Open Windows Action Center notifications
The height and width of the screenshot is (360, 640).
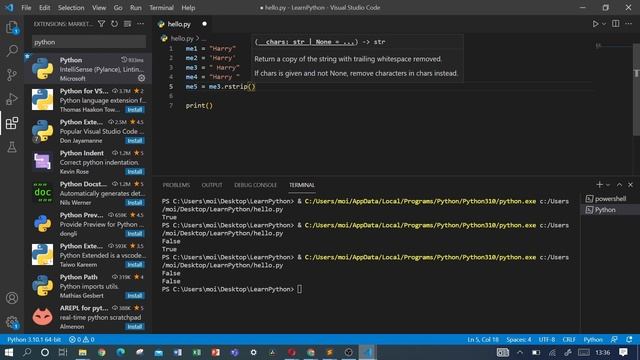point(624,352)
